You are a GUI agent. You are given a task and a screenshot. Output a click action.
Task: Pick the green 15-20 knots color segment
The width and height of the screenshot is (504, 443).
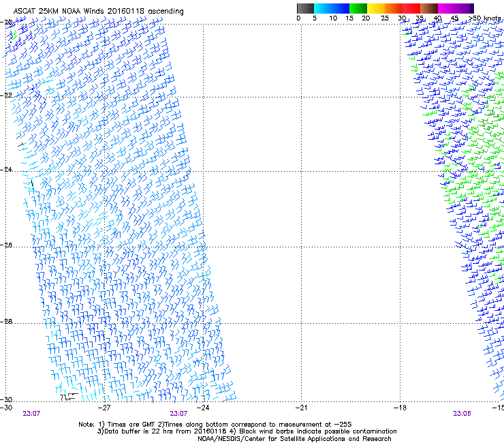click(358, 8)
